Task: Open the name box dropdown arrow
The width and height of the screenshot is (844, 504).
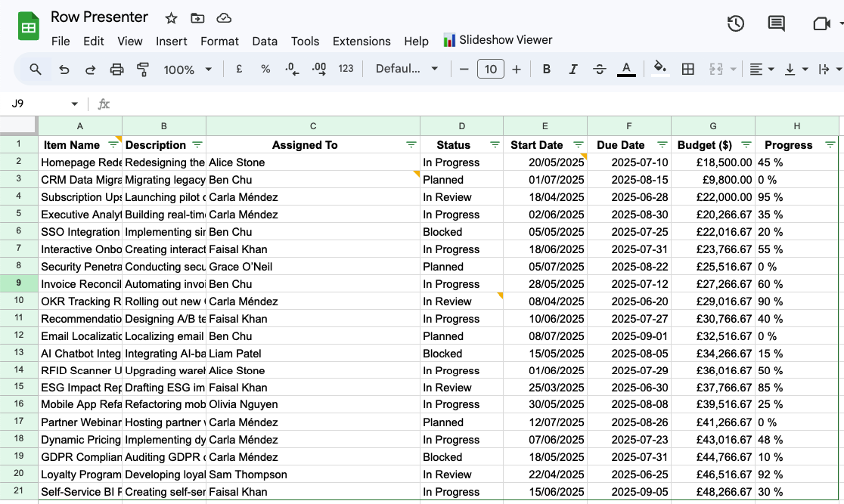Action: coord(74,104)
